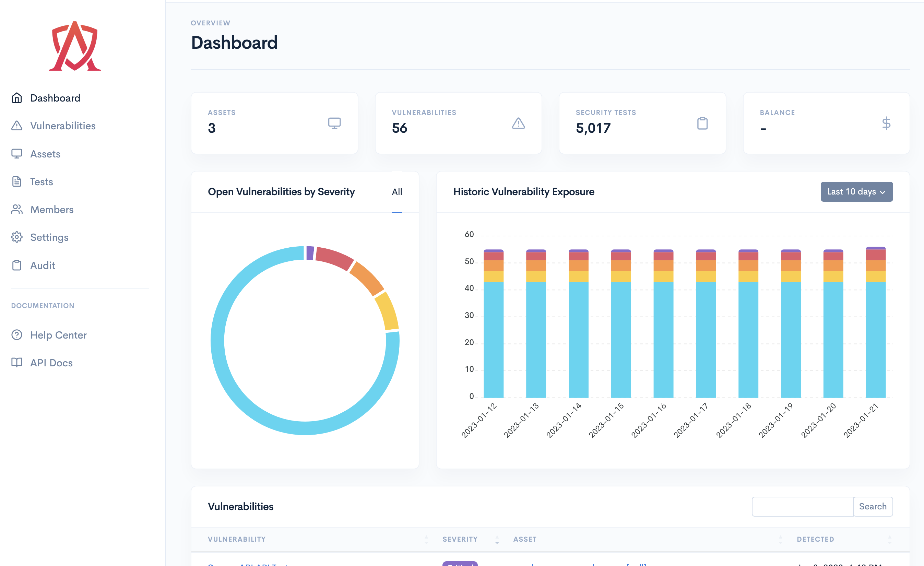Screen dimensions: 924x566
Task: Click the dollar sign icon on Balance card
Action: click(x=886, y=123)
